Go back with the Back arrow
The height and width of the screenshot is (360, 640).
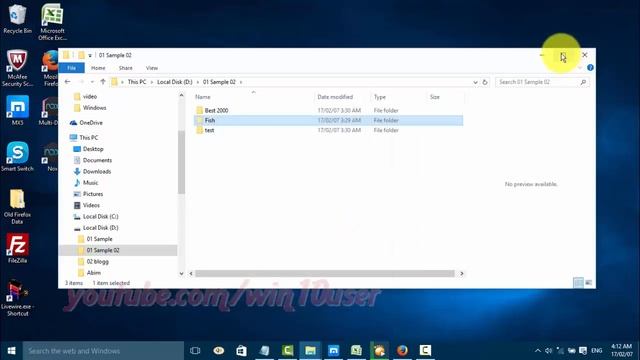(x=68, y=82)
